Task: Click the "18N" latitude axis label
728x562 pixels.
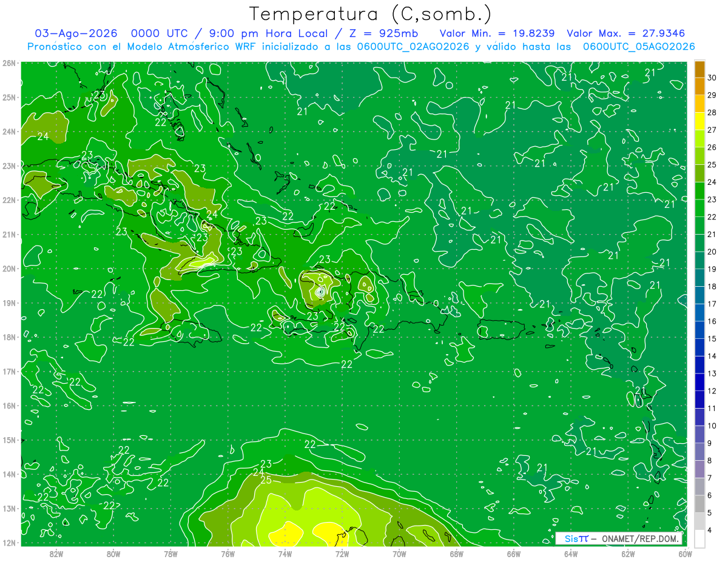Action: [9, 337]
